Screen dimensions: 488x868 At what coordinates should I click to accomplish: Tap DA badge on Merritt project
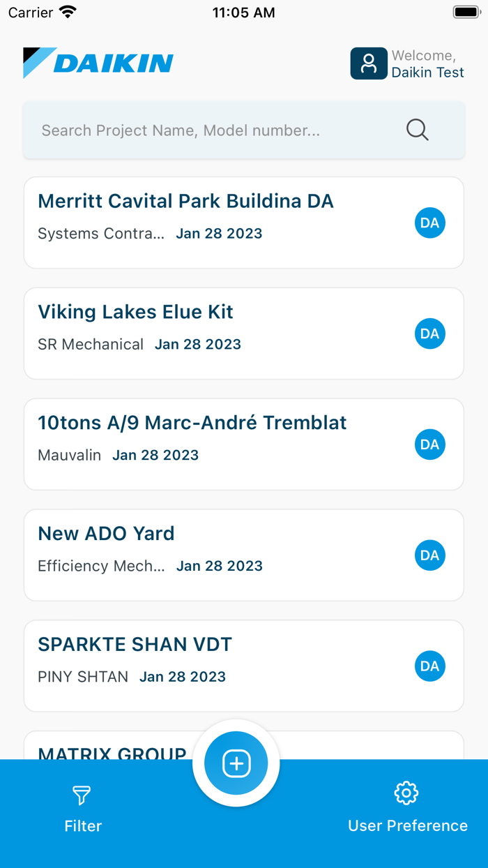[430, 223]
